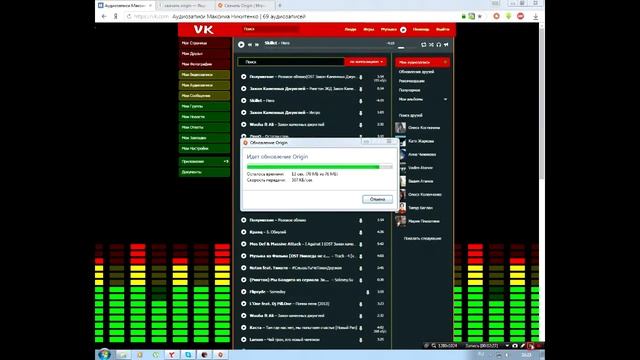Screen dimensions: 640x360
Task: Skip to the previous track in the player
Action: 250,44
